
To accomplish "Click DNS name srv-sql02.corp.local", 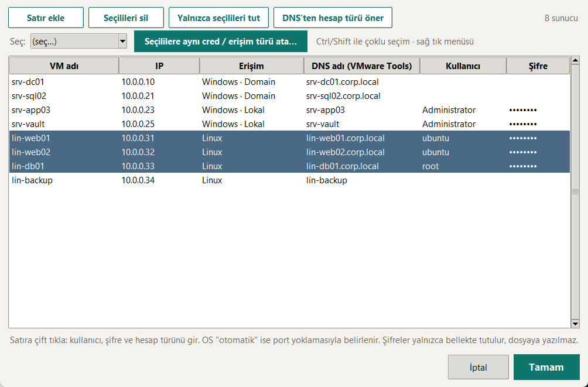I will (x=343, y=96).
